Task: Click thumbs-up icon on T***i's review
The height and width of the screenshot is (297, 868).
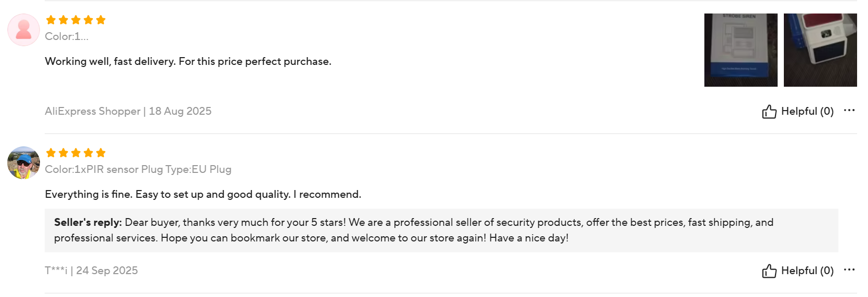Action: (769, 271)
